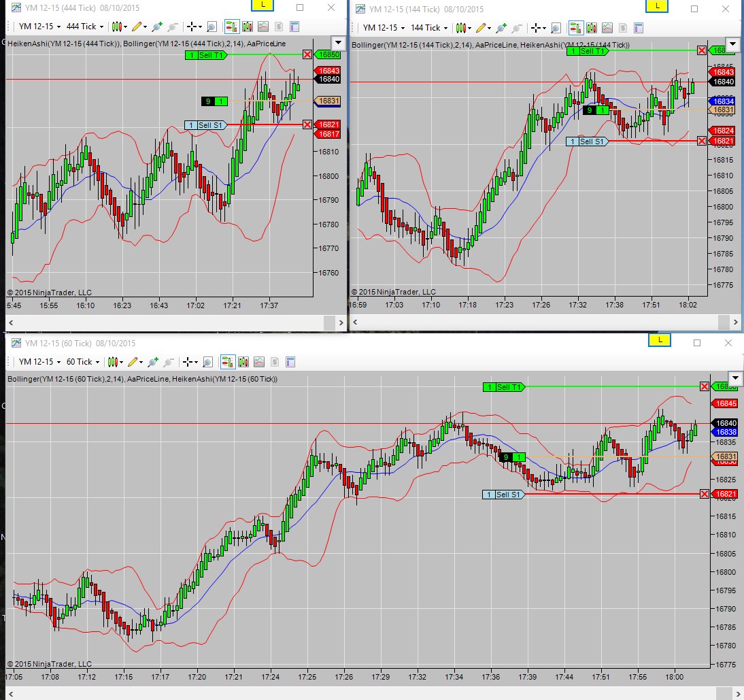The height and width of the screenshot is (700, 744).
Task: Click zoom in icon in 444 Tick chart
Action: [x=157, y=27]
